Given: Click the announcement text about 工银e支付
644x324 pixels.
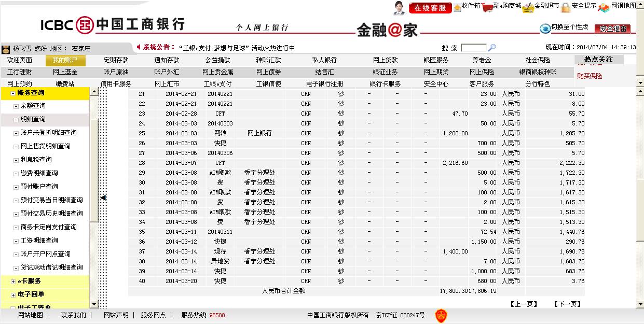Looking at the screenshot, I should click(x=237, y=48).
